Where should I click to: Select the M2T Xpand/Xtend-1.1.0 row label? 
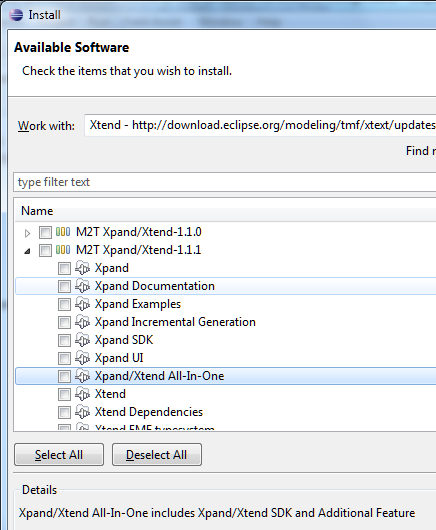pyautogui.click(x=139, y=232)
